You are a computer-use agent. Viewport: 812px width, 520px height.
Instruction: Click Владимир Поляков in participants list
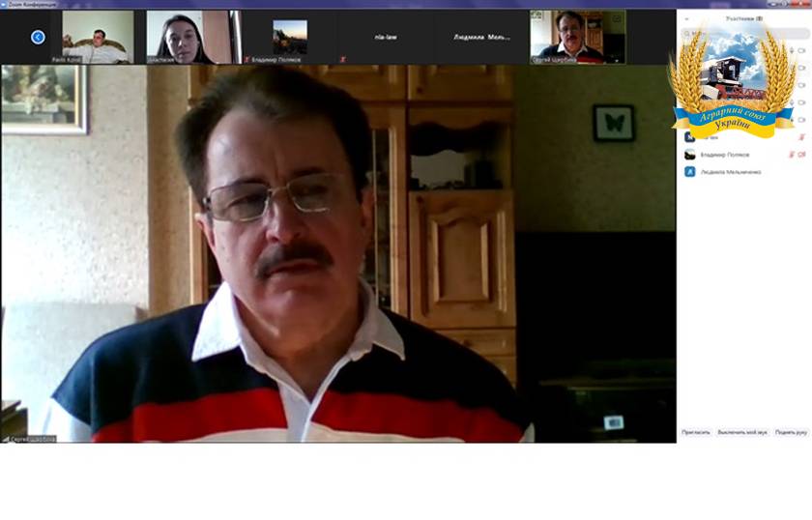[x=724, y=155]
